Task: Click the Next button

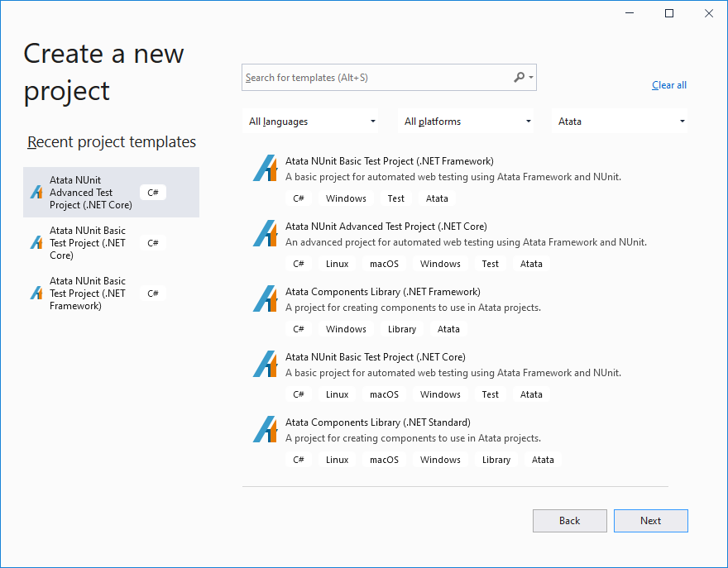Action: pyautogui.click(x=650, y=520)
